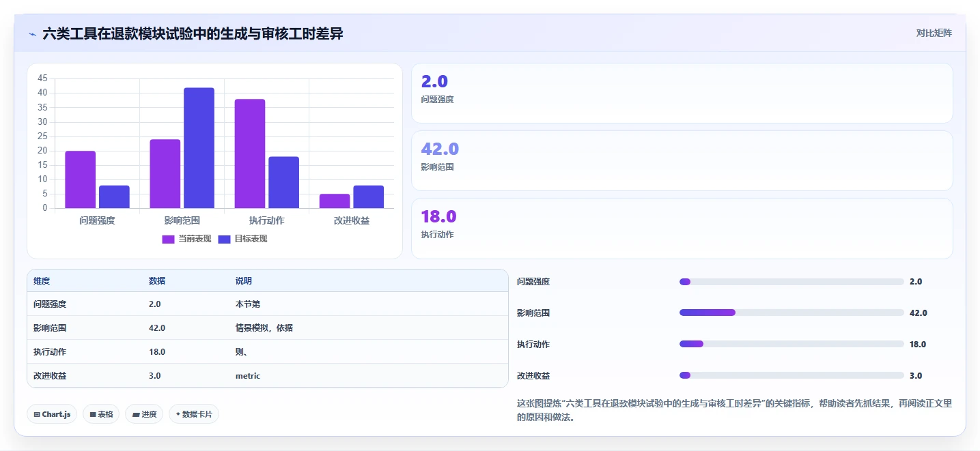Select the 改进收益 table row cell
The image size is (980, 451).
tap(50, 376)
